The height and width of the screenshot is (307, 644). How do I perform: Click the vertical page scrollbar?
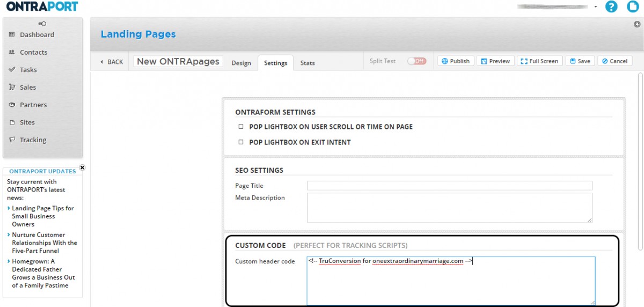[640, 161]
